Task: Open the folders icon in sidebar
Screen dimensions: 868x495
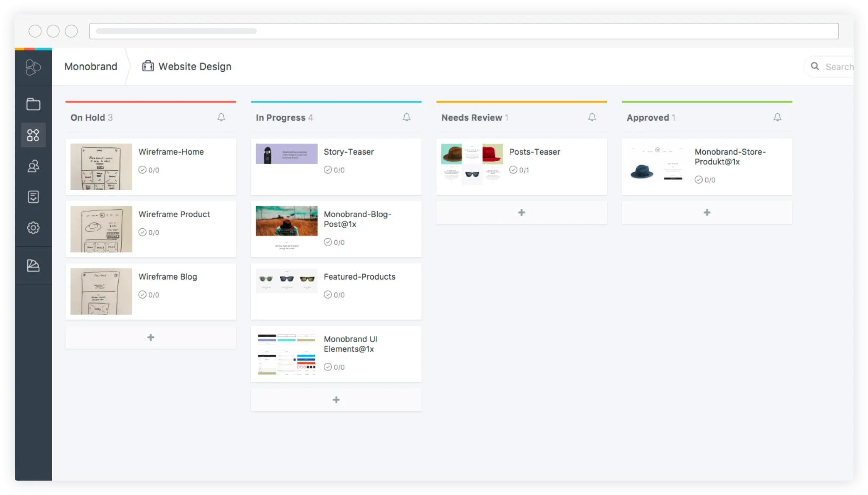Action: pyautogui.click(x=33, y=104)
